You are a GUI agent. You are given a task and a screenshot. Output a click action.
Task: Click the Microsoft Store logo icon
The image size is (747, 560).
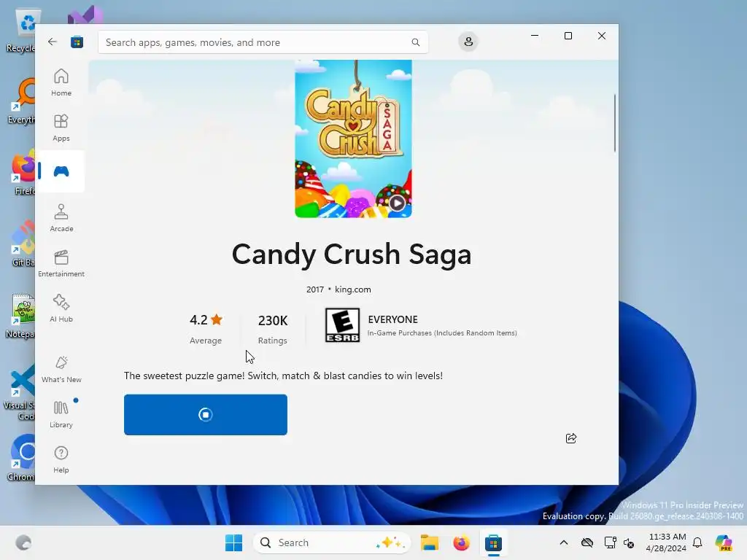(x=77, y=42)
